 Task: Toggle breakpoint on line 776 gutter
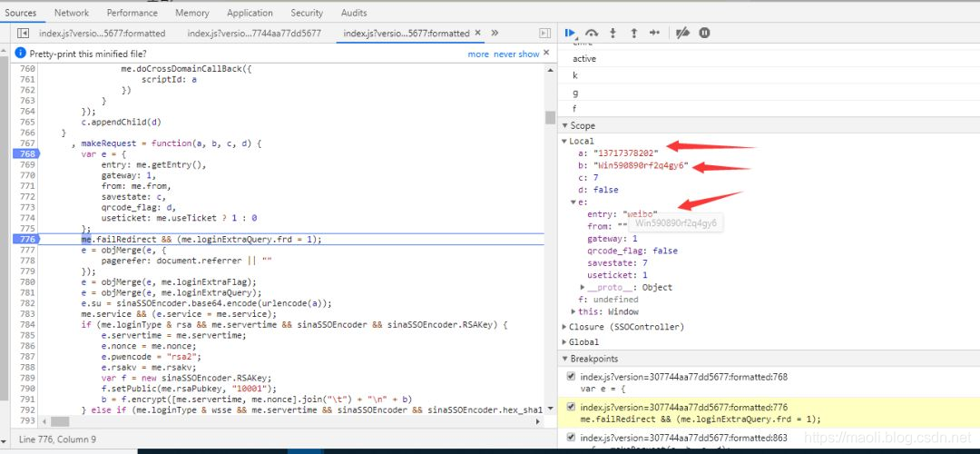pos(26,239)
